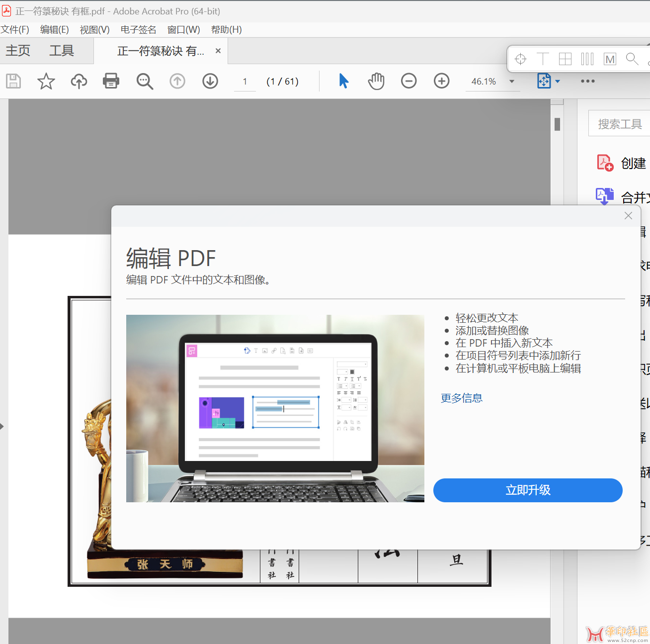Viewport: 650px width, 644px height.
Task: Select the arrow selection tool
Action: (343, 81)
